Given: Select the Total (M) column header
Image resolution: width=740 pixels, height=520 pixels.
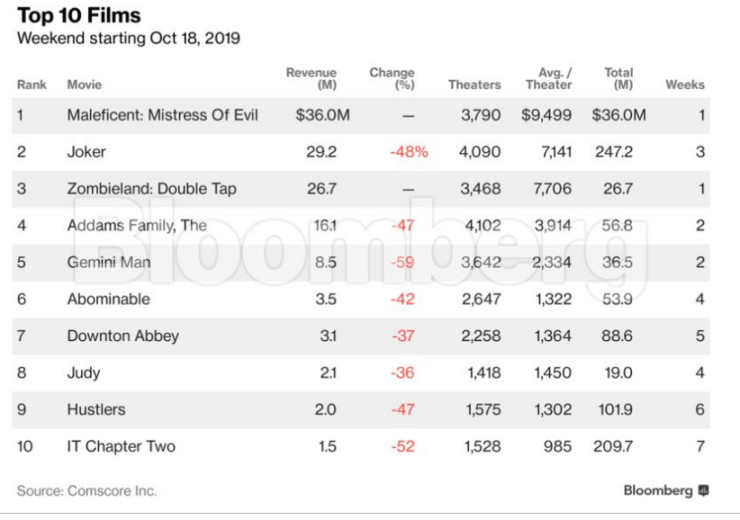Looking at the screenshot, I should (618, 79).
